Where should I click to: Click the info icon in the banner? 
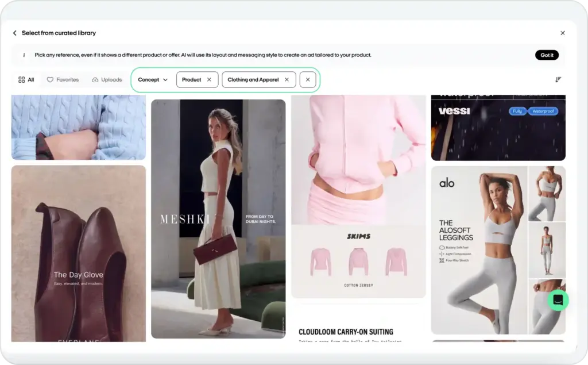coord(24,55)
